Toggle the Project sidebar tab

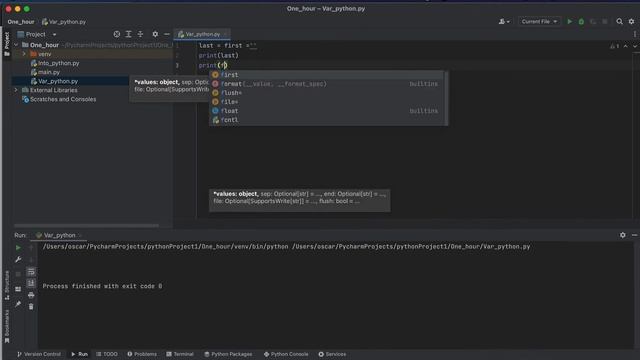pos(7,44)
